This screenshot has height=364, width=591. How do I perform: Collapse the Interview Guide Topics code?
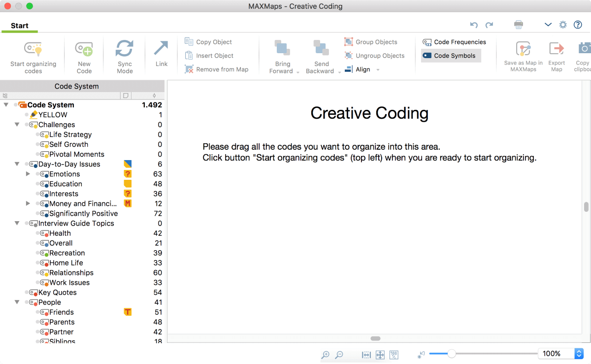click(x=17, y=223)
